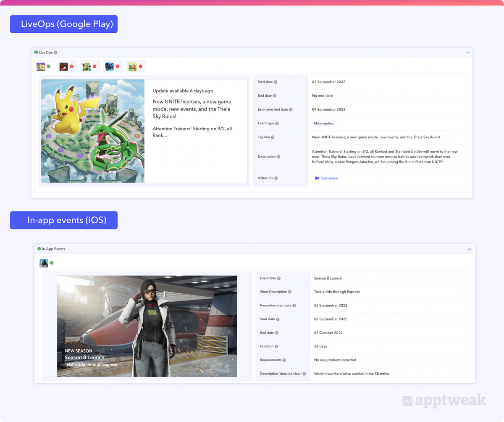
Task: Click the '28 days' duration value
Action: tap(320, 346)
